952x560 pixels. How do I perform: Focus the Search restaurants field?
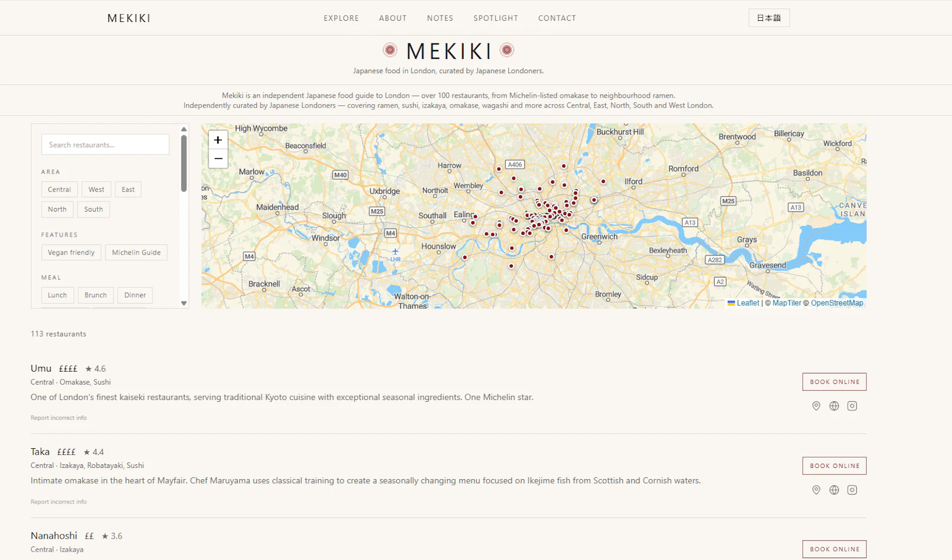coord(105,144)
